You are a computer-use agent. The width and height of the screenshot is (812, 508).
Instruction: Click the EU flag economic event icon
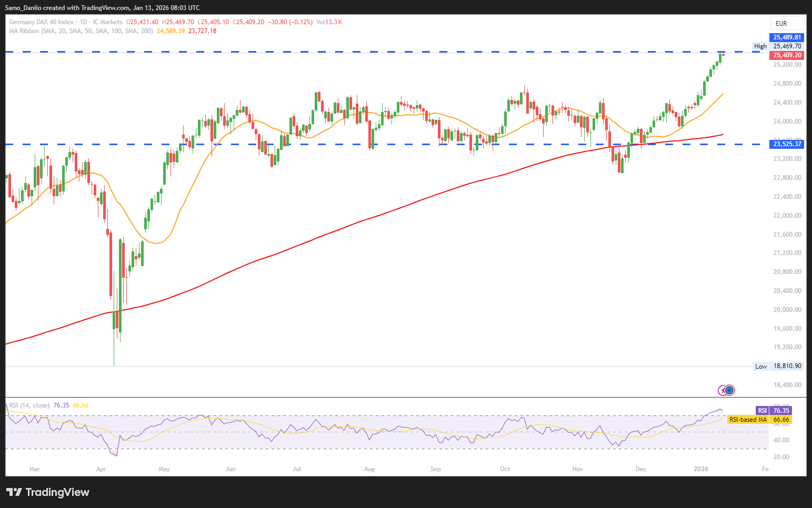tap(730, 390)
